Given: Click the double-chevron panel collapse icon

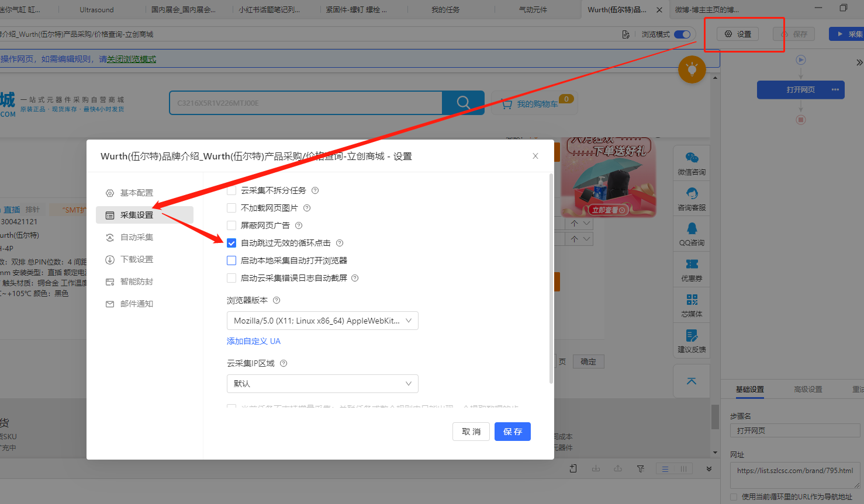Looking at the screenshot, I should tap(859, 62).
